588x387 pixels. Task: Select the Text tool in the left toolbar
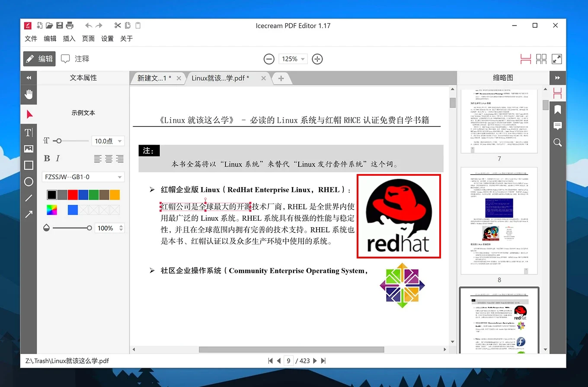(x=29, y=133)
